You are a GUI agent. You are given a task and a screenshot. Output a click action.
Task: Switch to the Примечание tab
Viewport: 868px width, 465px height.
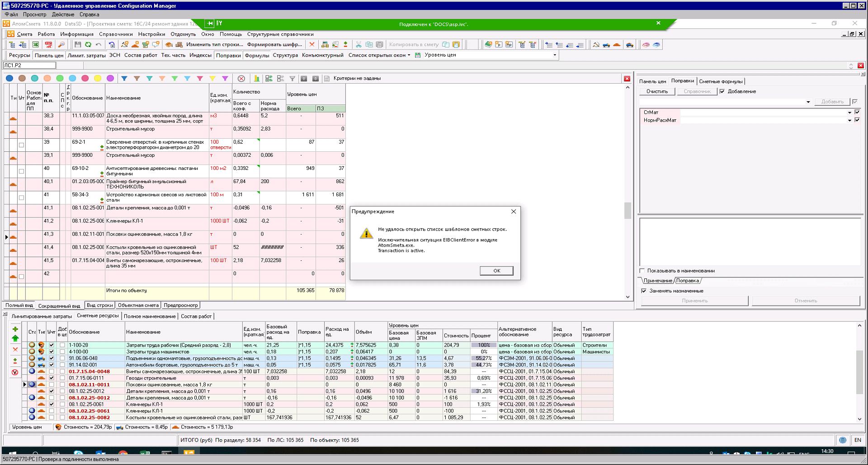pyautogui.click(x=657, y=281)
